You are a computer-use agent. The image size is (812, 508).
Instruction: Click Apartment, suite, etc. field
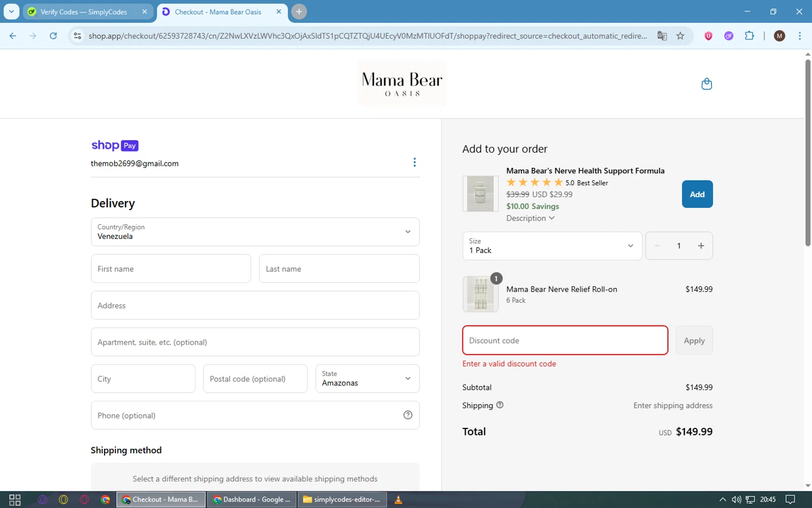[x=255, y=342]
